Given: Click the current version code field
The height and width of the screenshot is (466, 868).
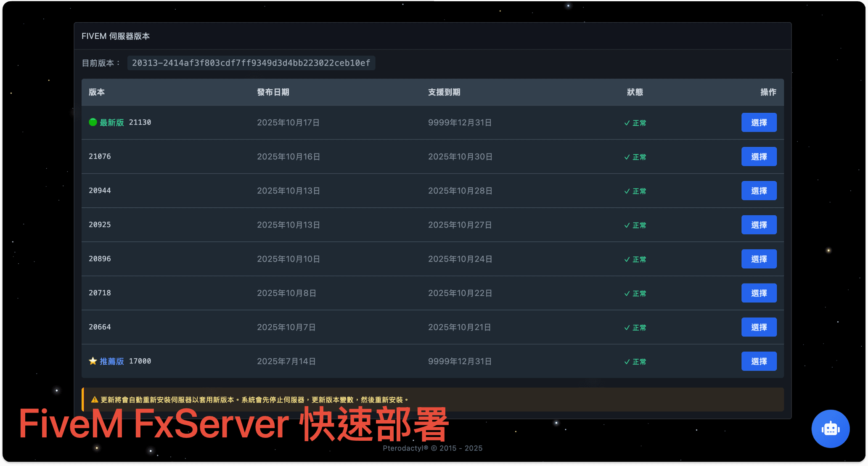Looking at the screenshot, I should [x=250, y=63].
